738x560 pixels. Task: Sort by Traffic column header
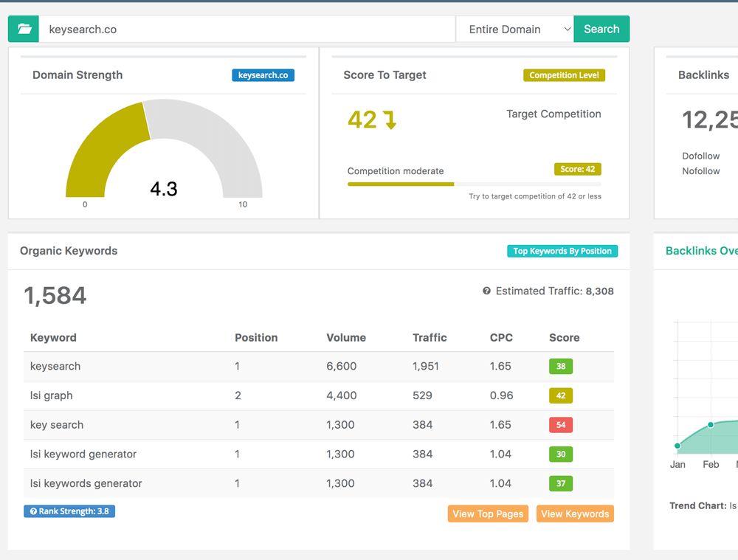click(430, 337)
